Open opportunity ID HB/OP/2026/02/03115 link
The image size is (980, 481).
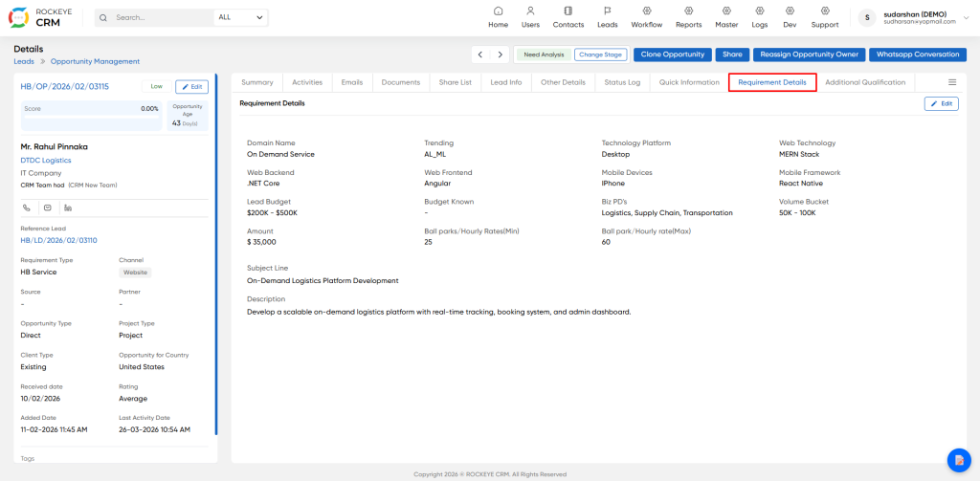(x=65, y=87)
